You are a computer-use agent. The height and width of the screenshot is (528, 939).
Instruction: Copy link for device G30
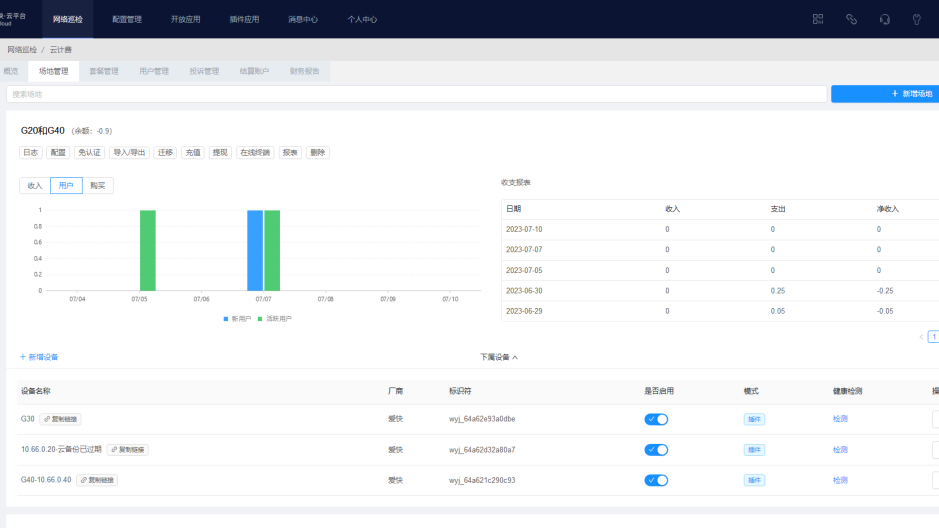[x=60, y=419]
